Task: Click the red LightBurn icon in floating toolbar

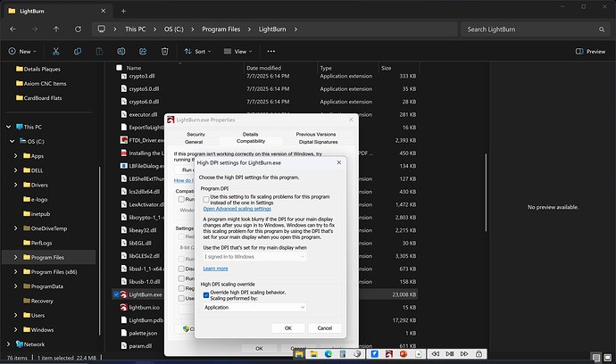Action: click(x=389, y=354)
